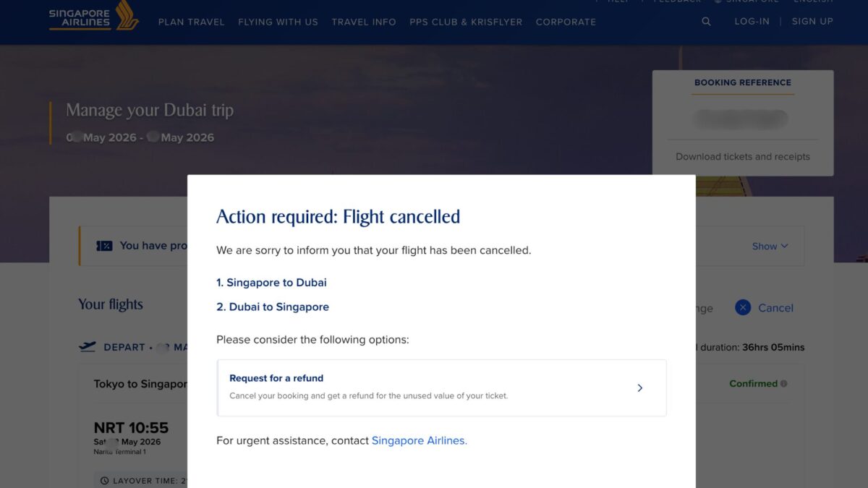Click the Sign Up link
This screenshot has width=868, height=488.
(x=812, y=22)
